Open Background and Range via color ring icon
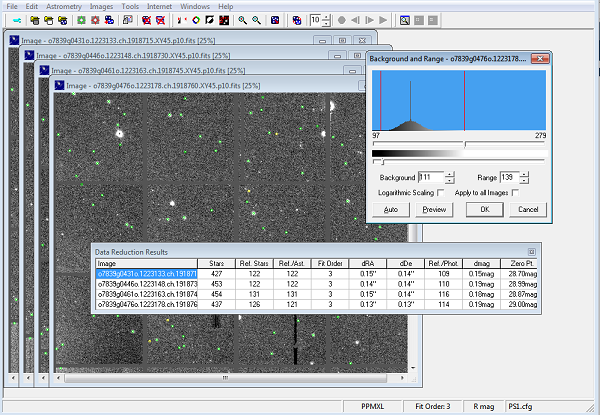 [196, 21]
